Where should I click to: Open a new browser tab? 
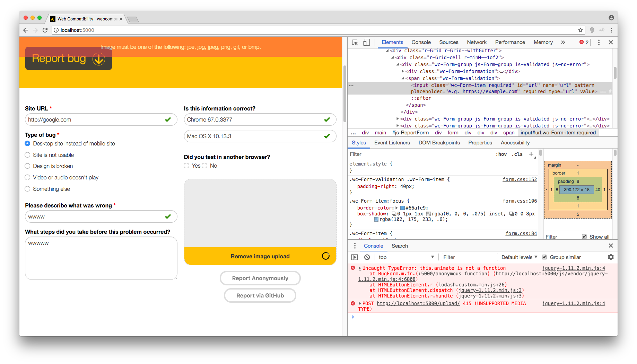133,19
